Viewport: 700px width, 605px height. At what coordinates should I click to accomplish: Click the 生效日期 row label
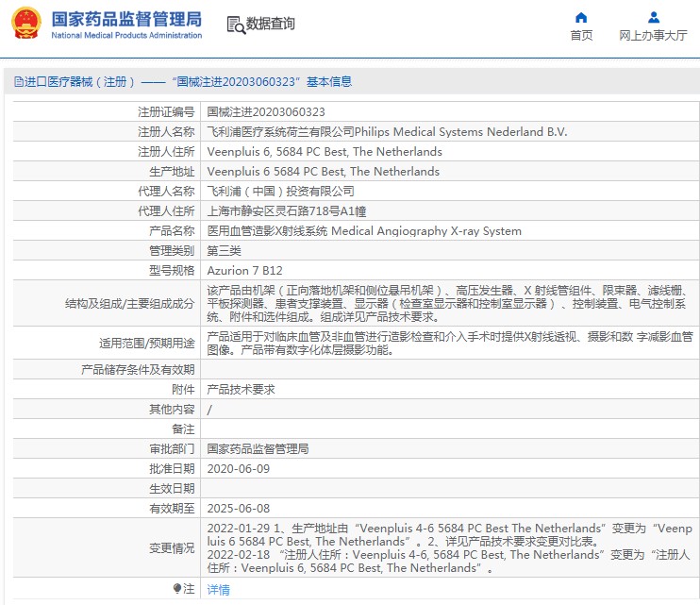point(172,489)
